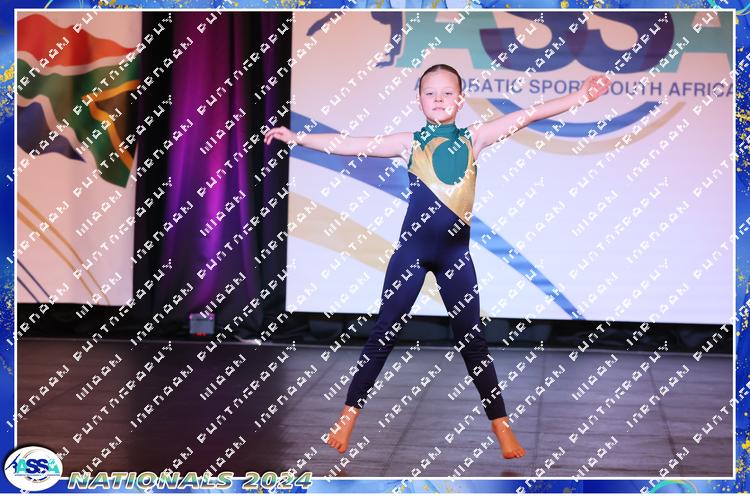Select the NATIONALS 2024 caption text
The height and width of the screenshot is (500, 750).
[190, 479]
